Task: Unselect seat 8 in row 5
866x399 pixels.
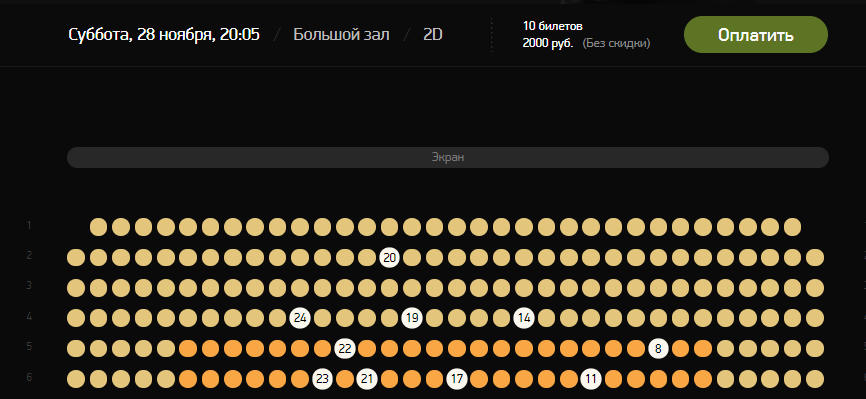Action: [x=658, y=349]
